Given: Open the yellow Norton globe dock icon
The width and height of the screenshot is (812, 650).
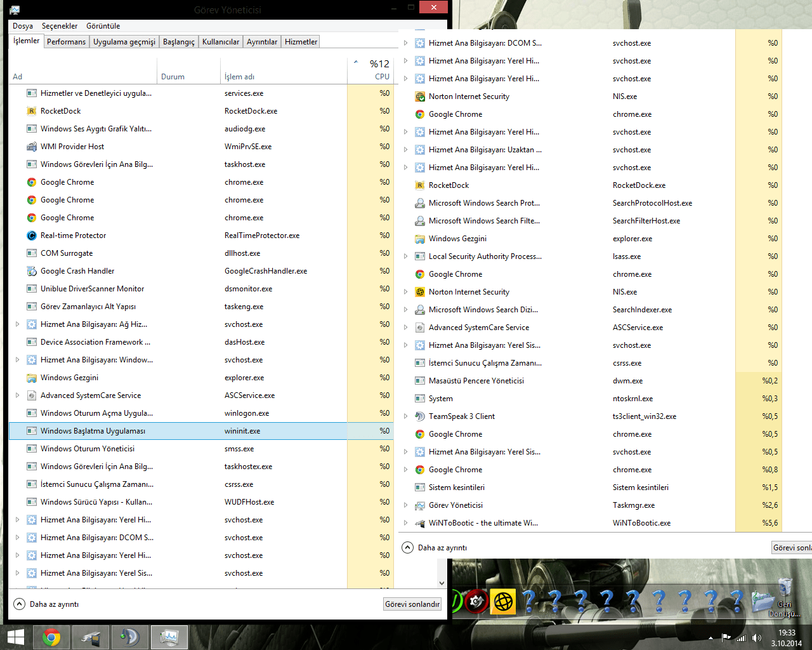Looking at the screenshot, I should (x=503, y=601).
